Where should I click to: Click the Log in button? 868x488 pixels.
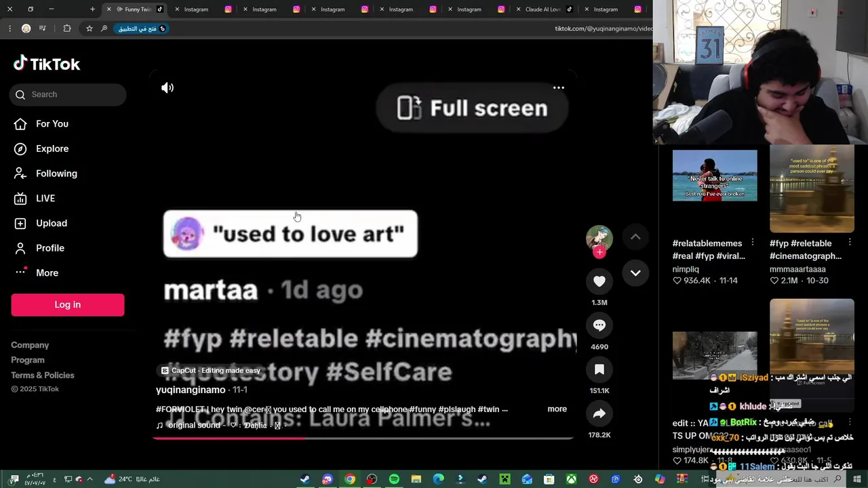pyautogui.click(x=68, y=304)
